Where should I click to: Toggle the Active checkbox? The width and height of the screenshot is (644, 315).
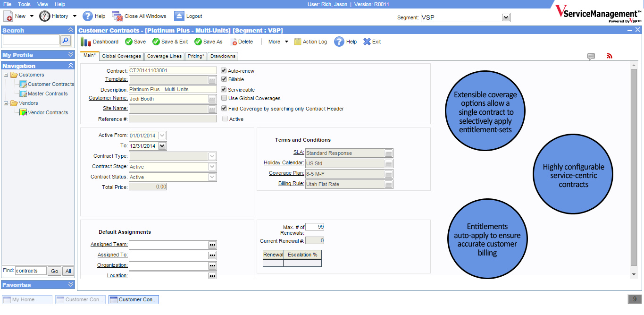click(x=225, y=119)
